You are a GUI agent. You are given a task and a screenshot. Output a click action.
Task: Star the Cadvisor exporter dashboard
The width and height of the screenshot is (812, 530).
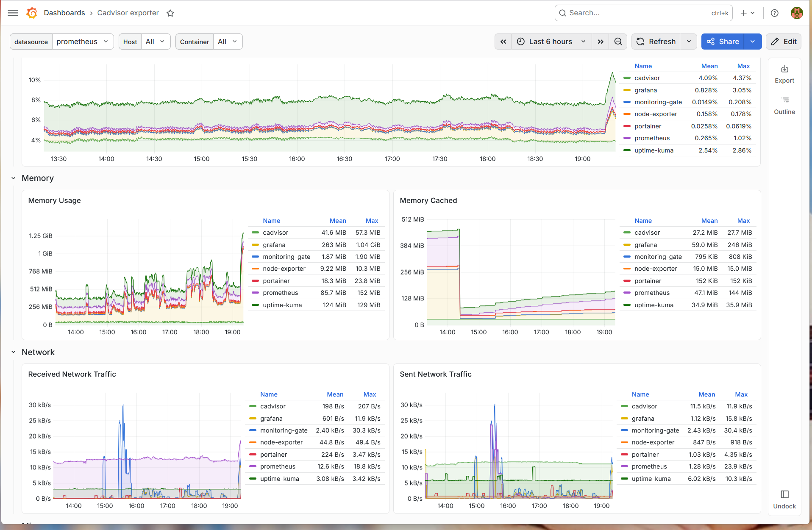point(170,13)
